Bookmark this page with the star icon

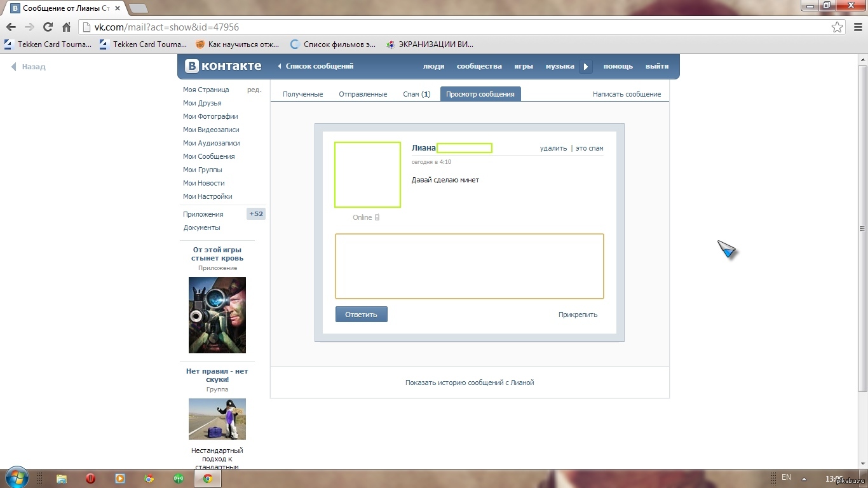click(x=837, y=27)
